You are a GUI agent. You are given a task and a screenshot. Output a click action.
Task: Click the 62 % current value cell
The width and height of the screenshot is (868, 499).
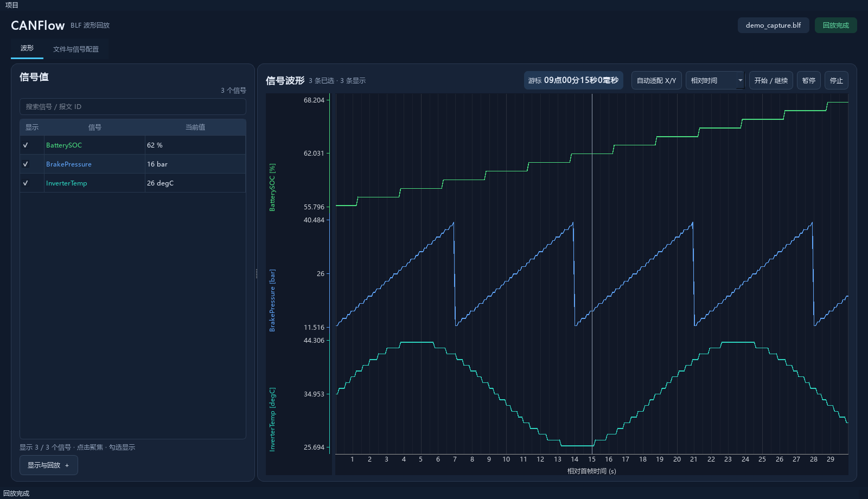195,145
